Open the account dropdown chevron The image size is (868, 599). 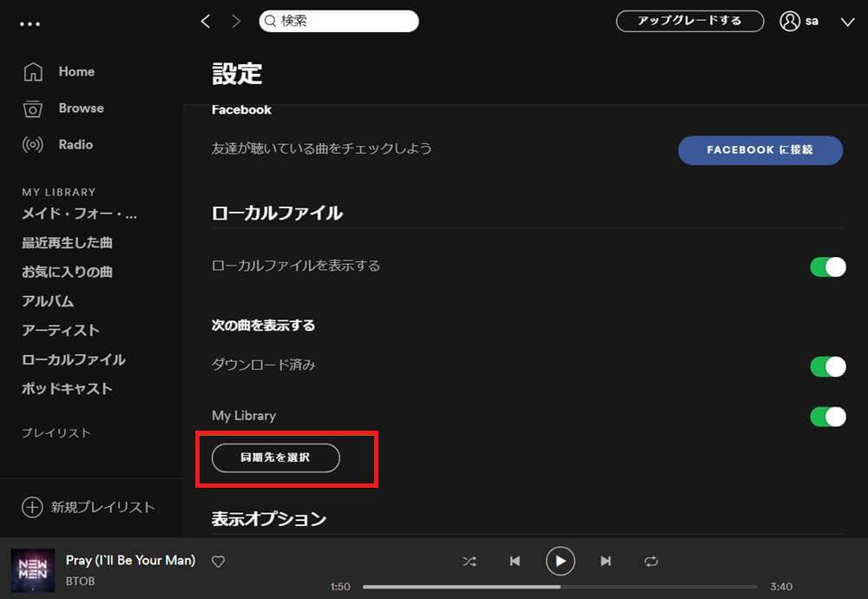coord(847,23)
